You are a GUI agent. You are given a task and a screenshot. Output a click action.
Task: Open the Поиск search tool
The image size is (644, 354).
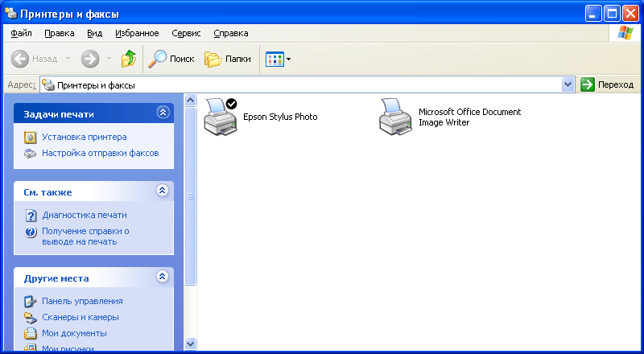(x=171, y=60)
